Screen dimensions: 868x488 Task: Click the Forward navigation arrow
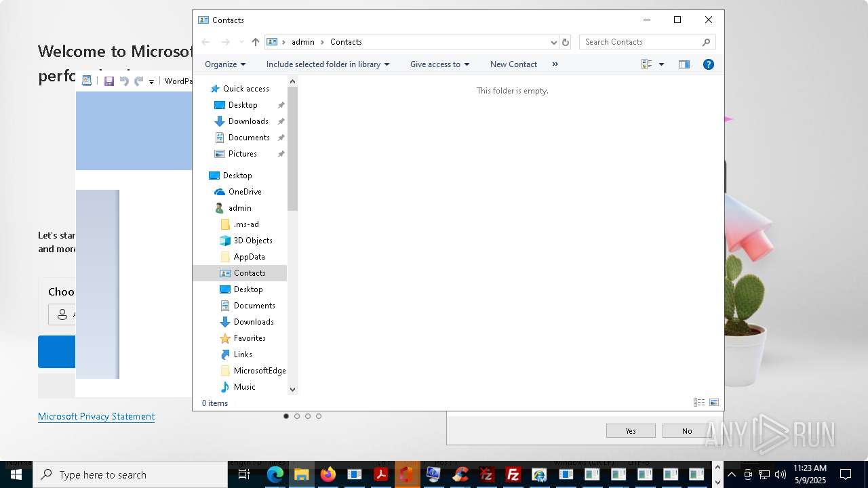226,42
